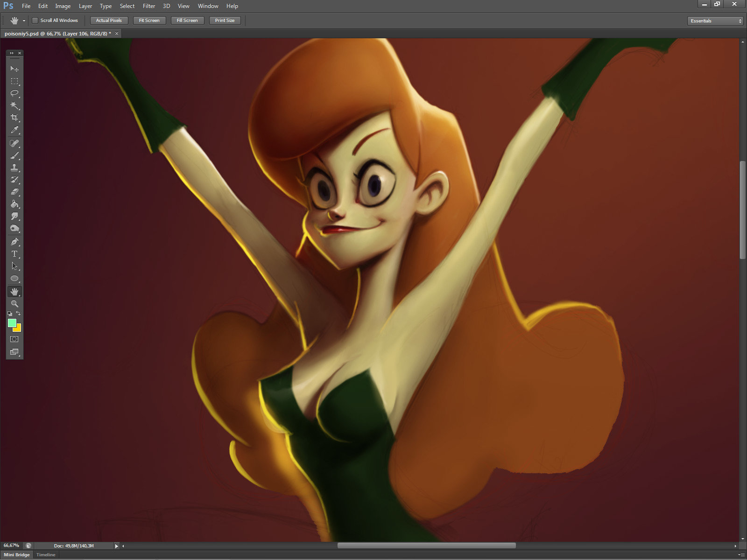The height and width of the screenshot is (560, 747).
Task: Select the Zoom tool
Action: click(x=14, y=304)
